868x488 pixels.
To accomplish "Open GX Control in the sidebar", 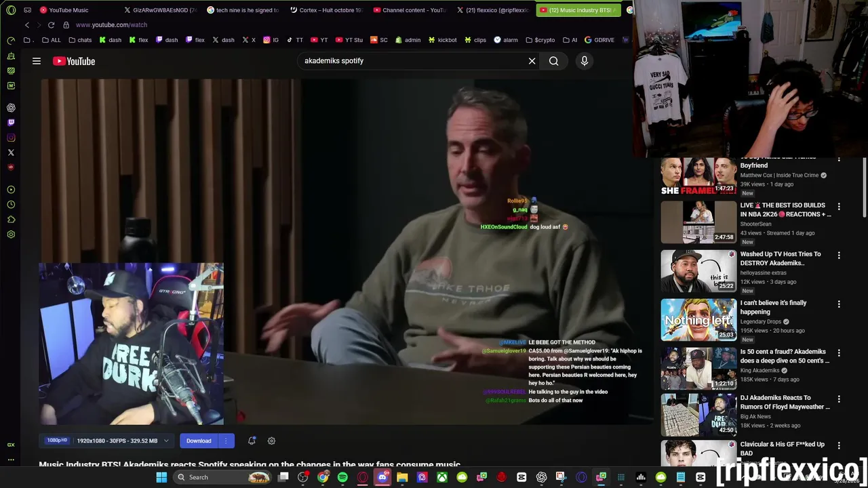I will tap(11, 41).
